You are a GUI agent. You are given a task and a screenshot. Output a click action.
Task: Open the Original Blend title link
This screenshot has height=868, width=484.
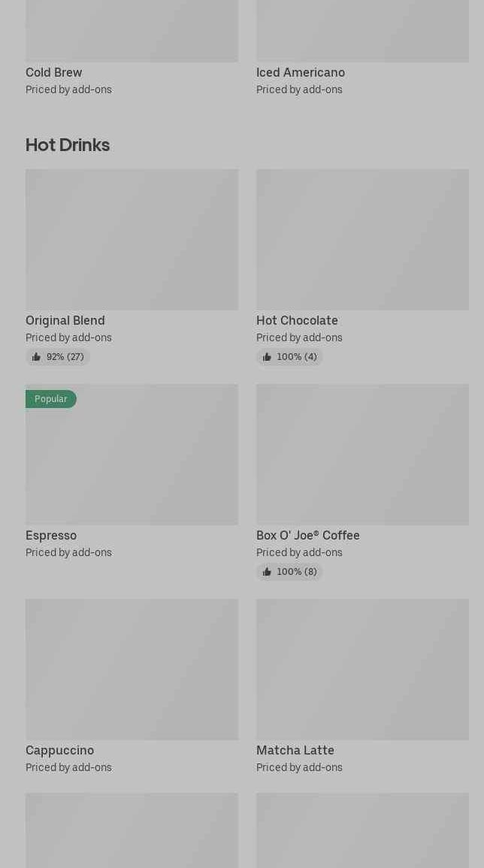(x=65, y=320)
